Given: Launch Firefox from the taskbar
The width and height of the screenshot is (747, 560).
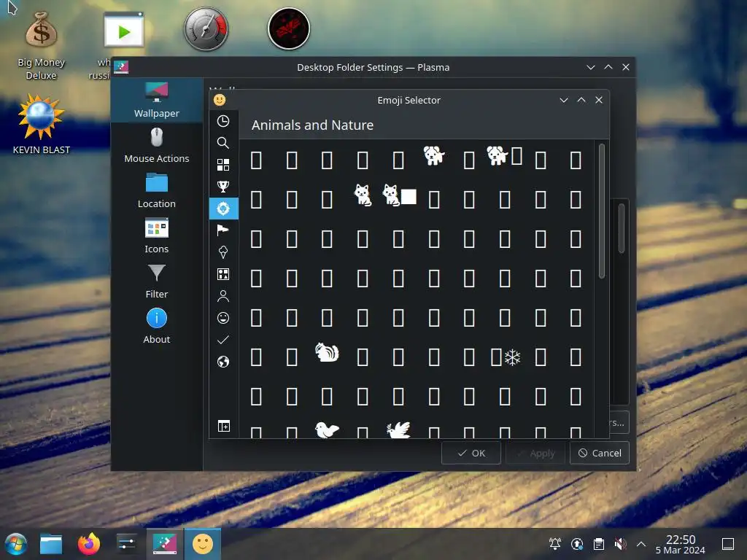Looking at the screenshot, I should pos(89,544).
